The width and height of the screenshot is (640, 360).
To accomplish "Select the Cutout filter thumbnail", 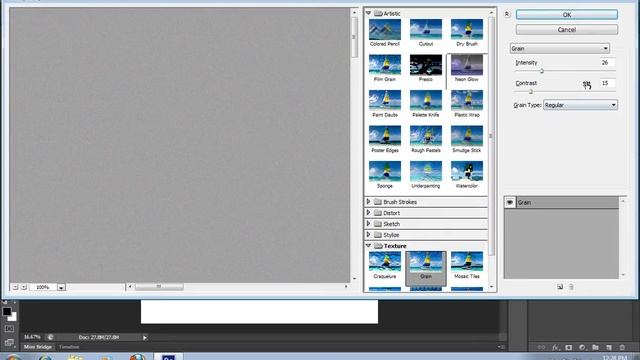I will (x=426, y=29).
